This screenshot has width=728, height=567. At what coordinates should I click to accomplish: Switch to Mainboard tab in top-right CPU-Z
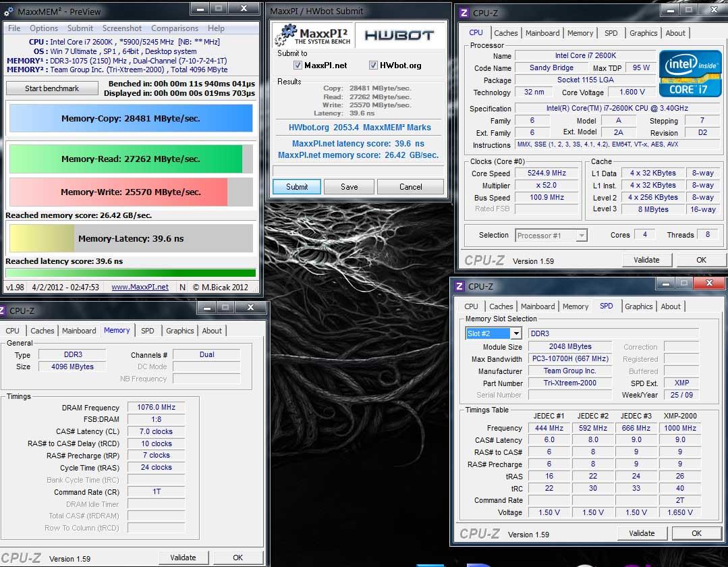[542, 33]
